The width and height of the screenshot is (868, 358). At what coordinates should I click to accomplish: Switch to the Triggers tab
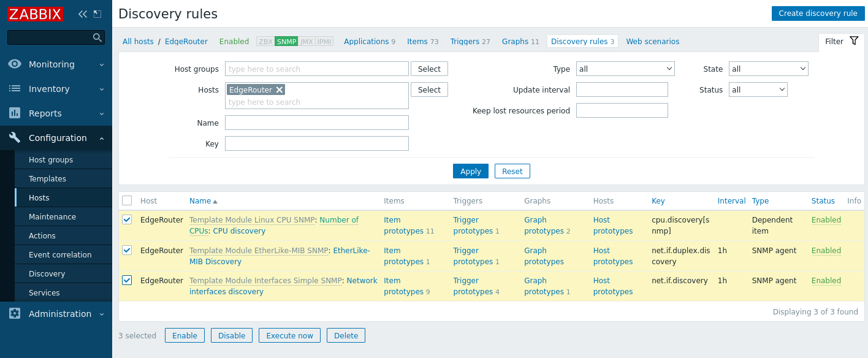[x=465, y=42]
